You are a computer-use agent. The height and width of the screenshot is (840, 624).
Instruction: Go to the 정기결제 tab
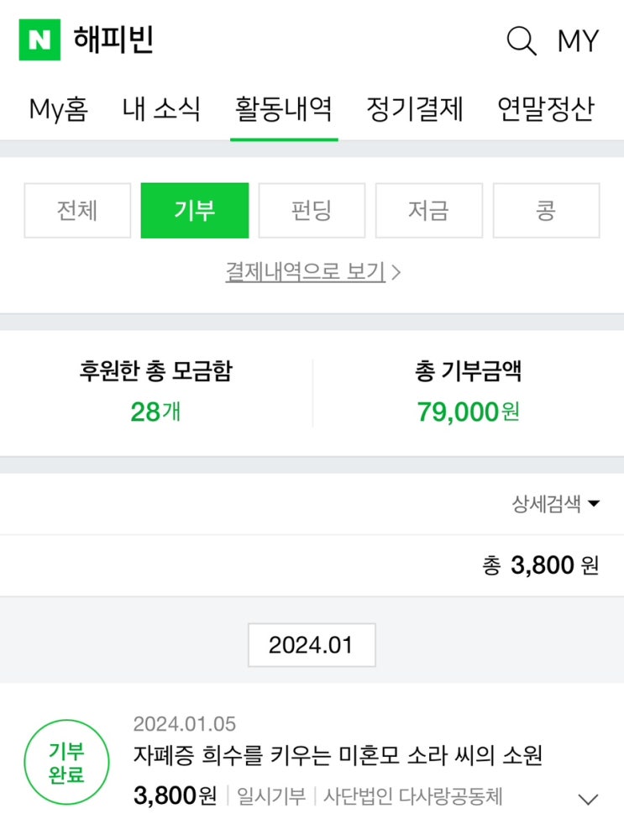(x=416, y=108)
